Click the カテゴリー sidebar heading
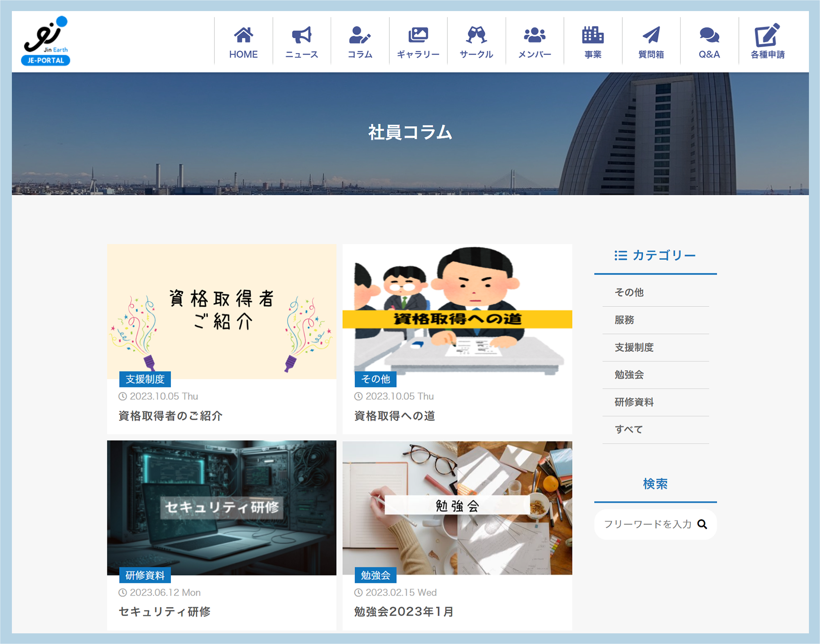Viewport: 820px width, 644px height. [664, 255]
